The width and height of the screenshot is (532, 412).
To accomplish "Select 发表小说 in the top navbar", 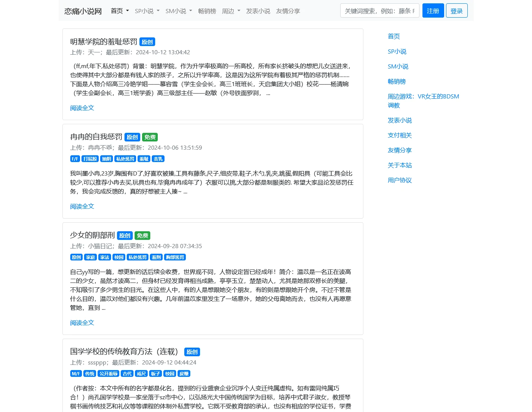I will pyautogui.click(x=258, y=11).
